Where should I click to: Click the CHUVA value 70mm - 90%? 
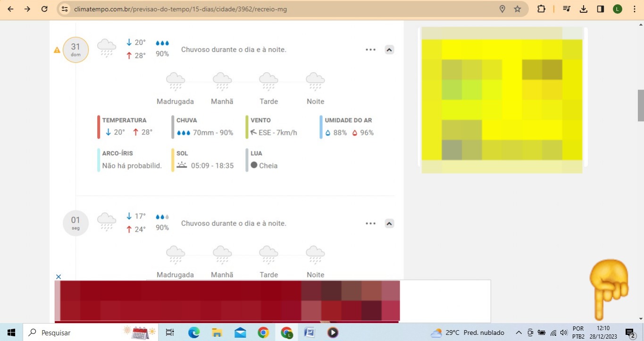205,133
